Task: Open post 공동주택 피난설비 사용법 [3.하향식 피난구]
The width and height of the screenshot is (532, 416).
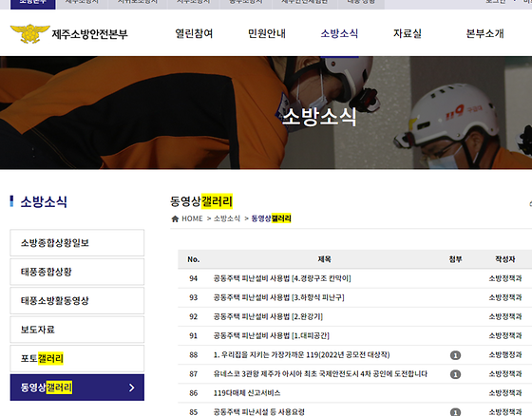Action: click(x=278, y=297)
